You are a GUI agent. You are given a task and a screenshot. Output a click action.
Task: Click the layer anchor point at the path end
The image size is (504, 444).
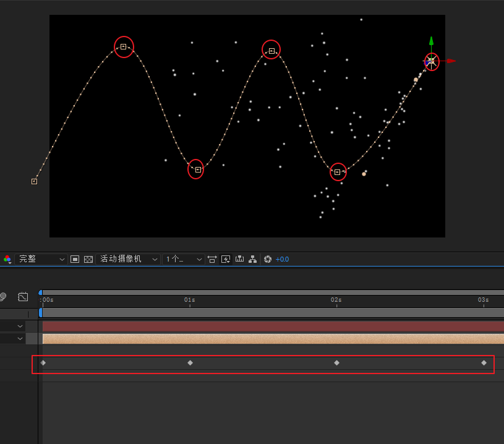click(432, 61)
